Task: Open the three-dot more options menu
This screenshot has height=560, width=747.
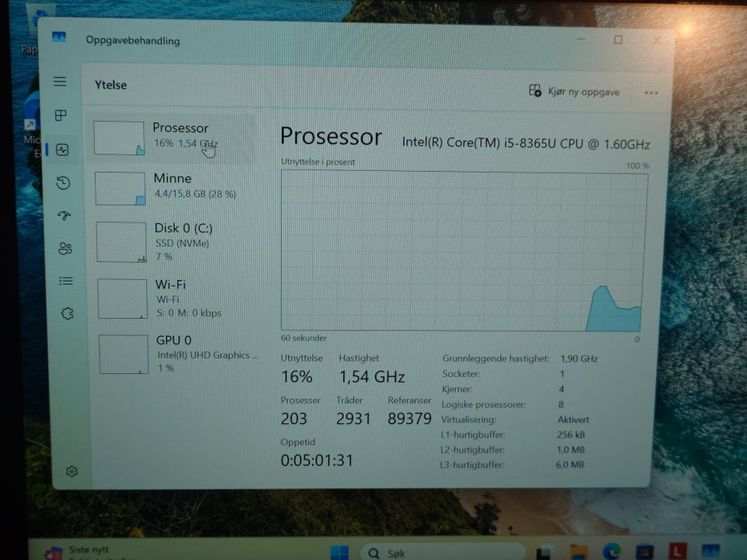Action: pyautogui.click(x=651, y=93)
